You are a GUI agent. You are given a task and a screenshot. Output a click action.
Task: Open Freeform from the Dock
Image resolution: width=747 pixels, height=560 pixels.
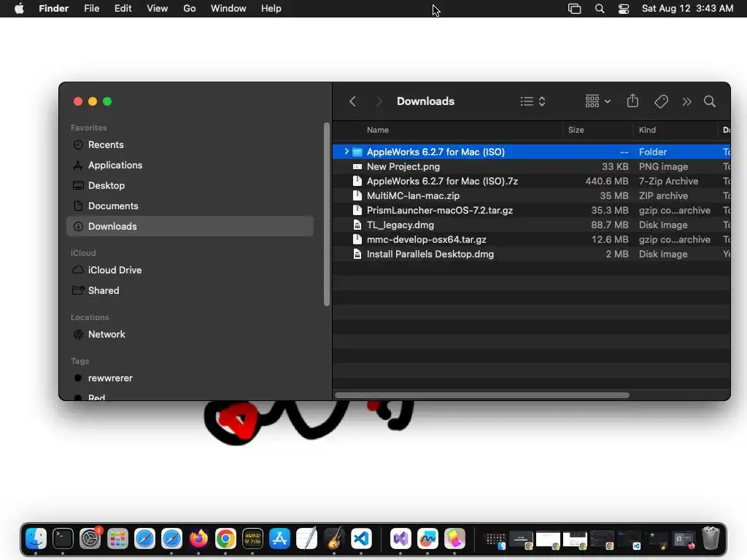click(427, 539)
